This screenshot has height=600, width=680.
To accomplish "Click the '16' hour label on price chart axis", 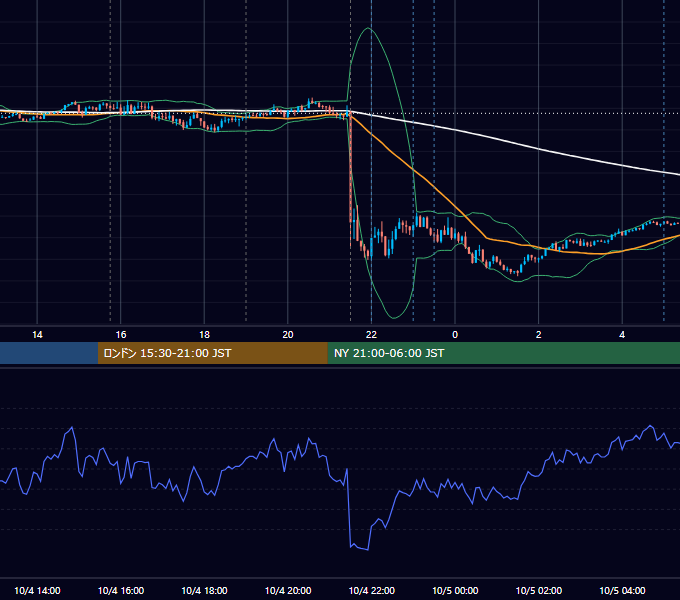I will pyautogui.click(x=121, y=335).
